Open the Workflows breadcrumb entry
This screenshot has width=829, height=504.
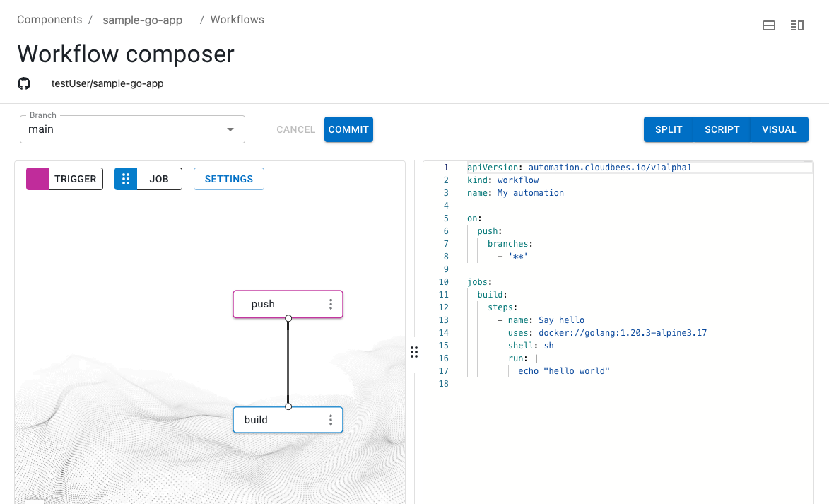point(237,19)
